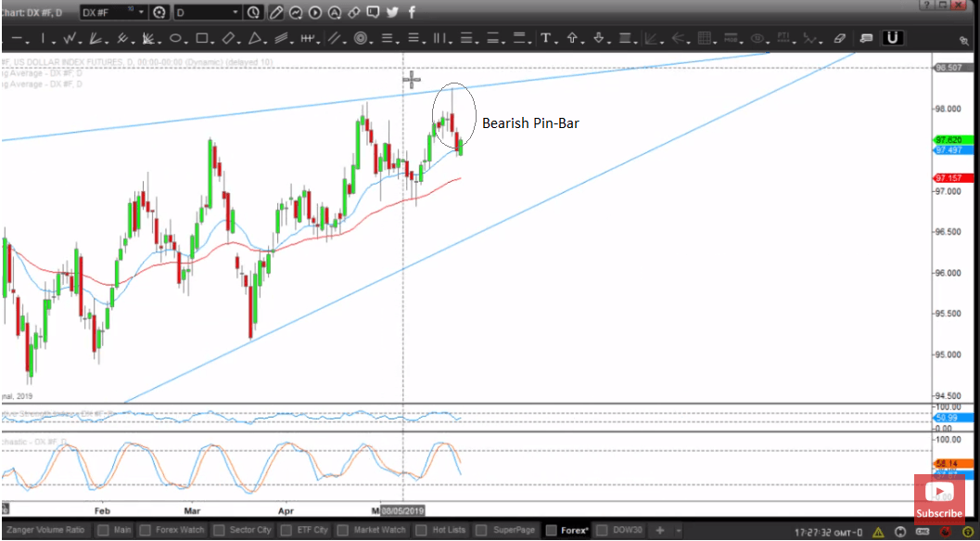
Task: Click the Facebook share icon
Action: 411,13
